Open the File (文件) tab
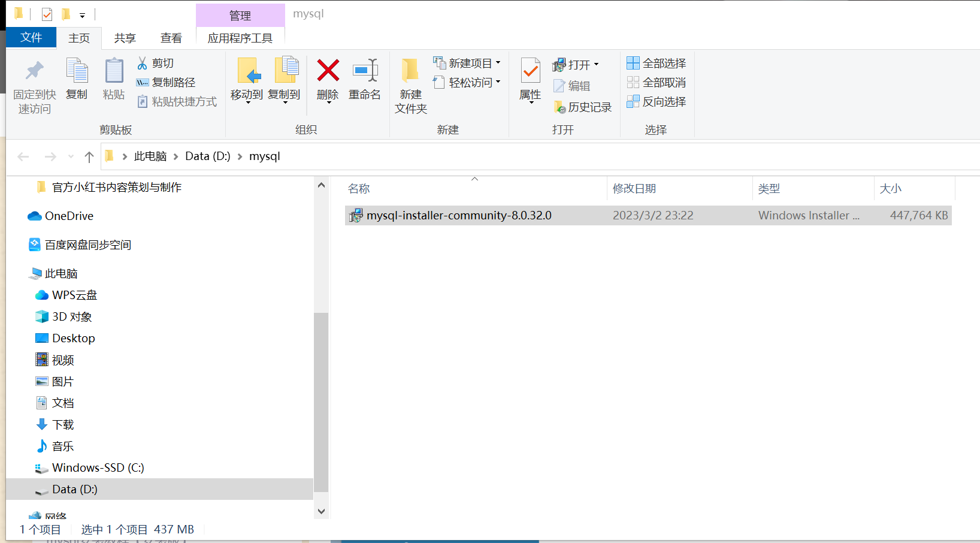This screenshot has height=543, width=980. [31, 37]
